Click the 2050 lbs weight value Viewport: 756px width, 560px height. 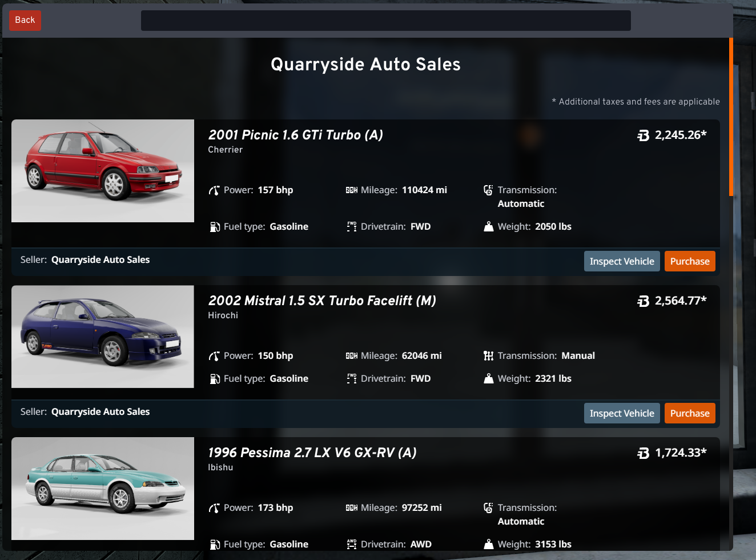(x=553, y=227)
